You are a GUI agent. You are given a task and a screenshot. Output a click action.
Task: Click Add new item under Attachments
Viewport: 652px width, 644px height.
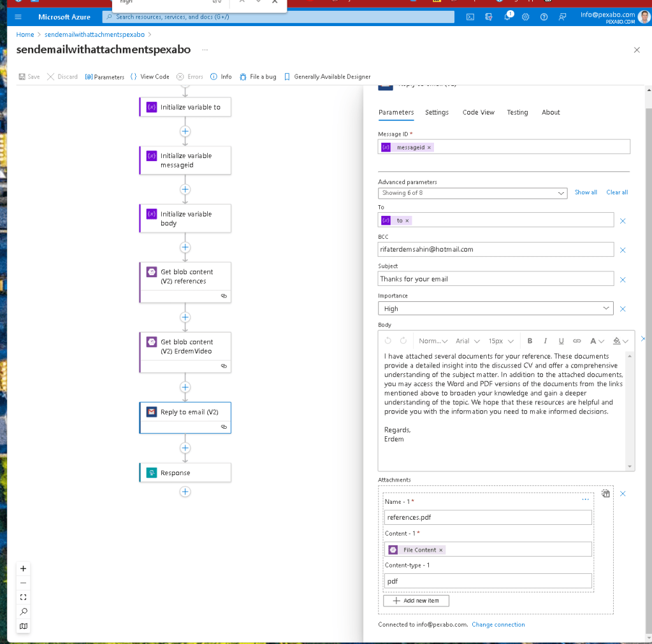coord(416,601)
